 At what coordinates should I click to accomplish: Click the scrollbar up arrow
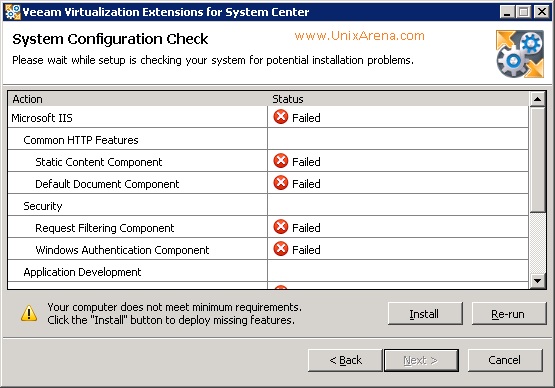point(537,99)
